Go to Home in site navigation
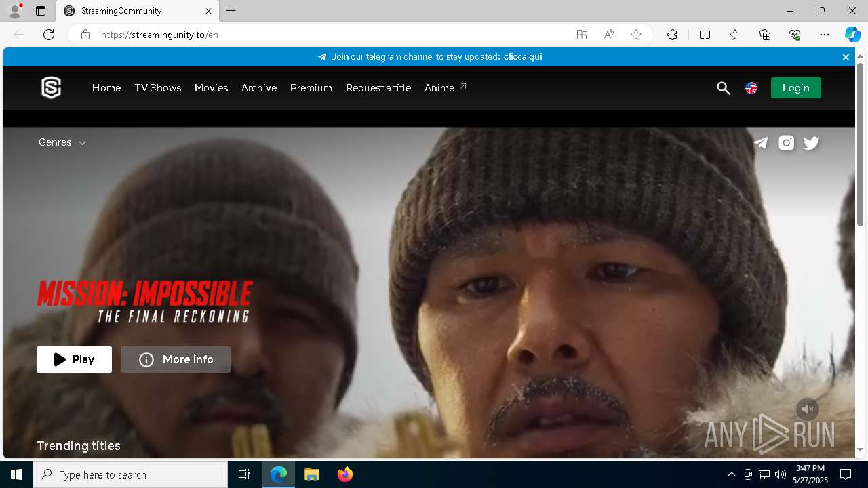This screenshot has width=868, height=488. coord(106,88)
